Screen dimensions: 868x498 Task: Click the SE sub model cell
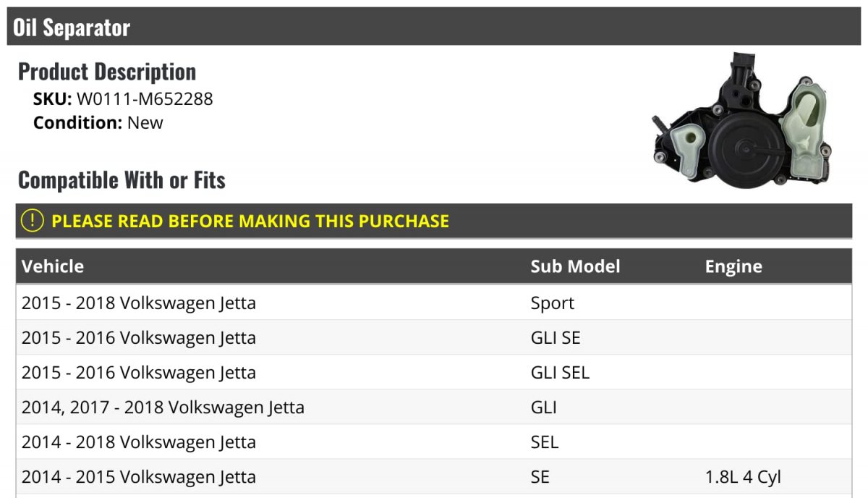tap(540, 477)
